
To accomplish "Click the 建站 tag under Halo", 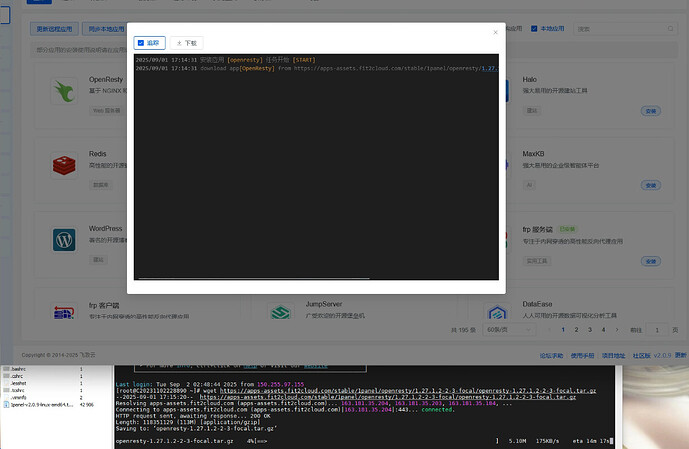I will click(x=532, y=111).
